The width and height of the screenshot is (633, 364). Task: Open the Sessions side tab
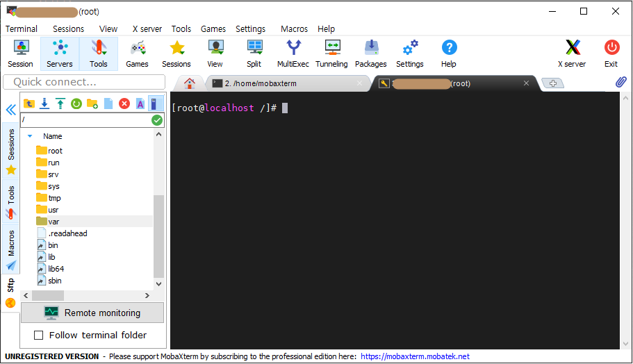[11, 151]
